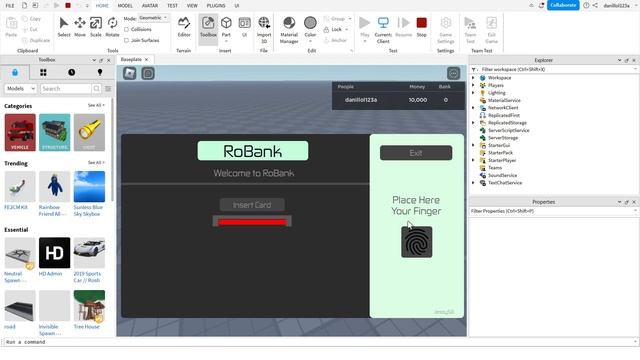Open Toolbox Creations lightbulb tab
Viewport: 640px width, 360px height.
tap(100, 72)
